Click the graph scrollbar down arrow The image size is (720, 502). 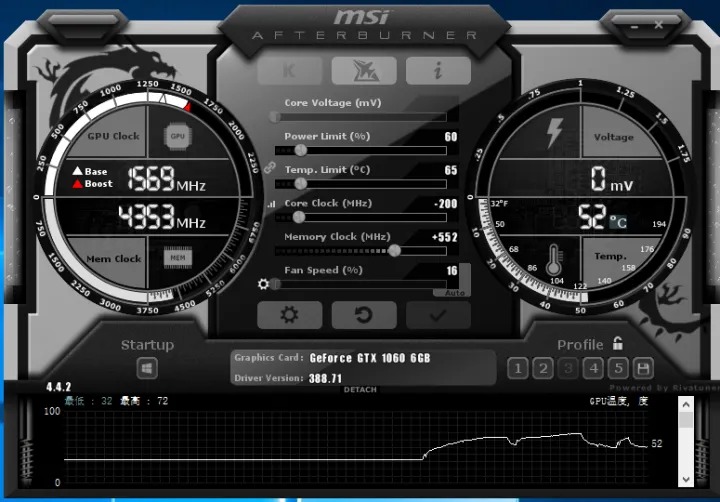[x=686, y=479]
